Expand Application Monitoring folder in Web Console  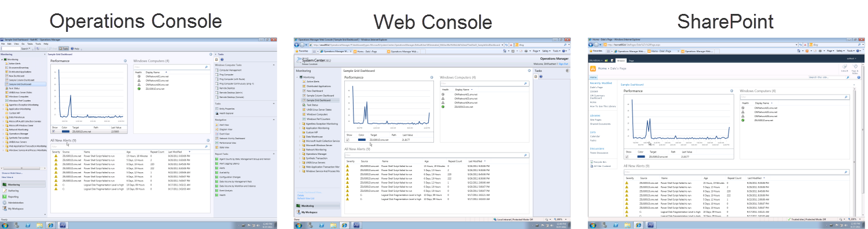(x=300, y=128)
